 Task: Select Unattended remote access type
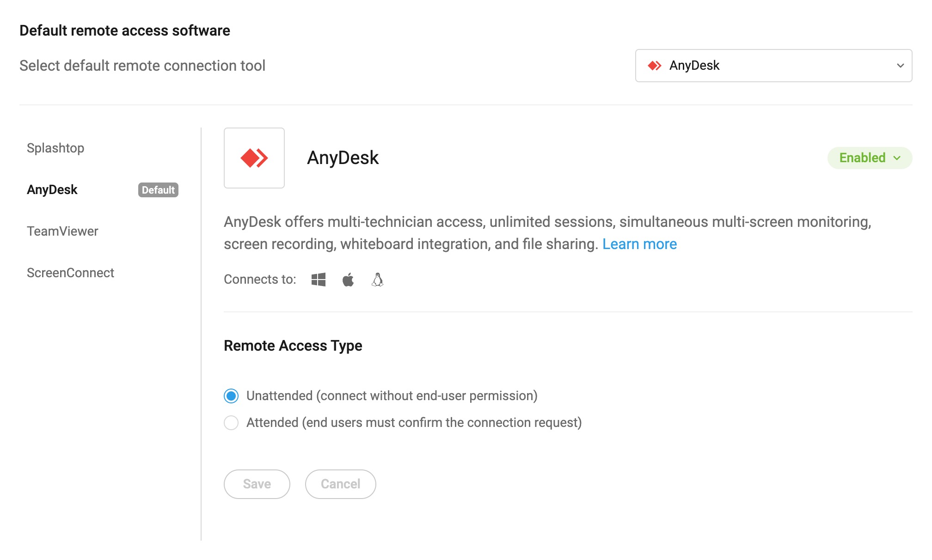click(x=231, y=396)
